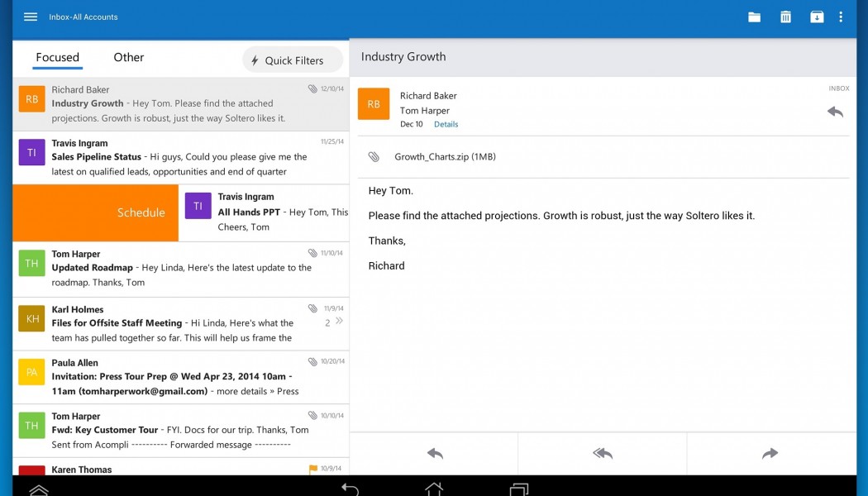868x496 pixels.
Task: Show message Details link
Action: [446, 125]
